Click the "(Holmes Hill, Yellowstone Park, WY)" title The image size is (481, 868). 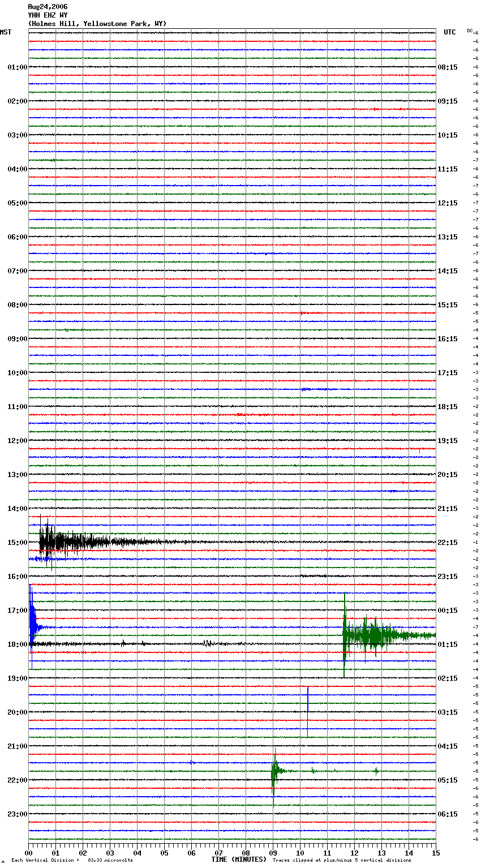point(97,24)
